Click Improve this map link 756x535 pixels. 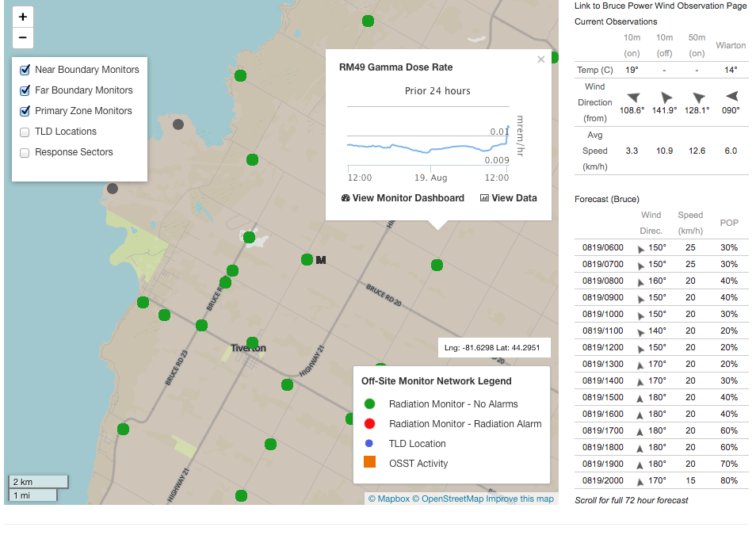coord(520,499)
